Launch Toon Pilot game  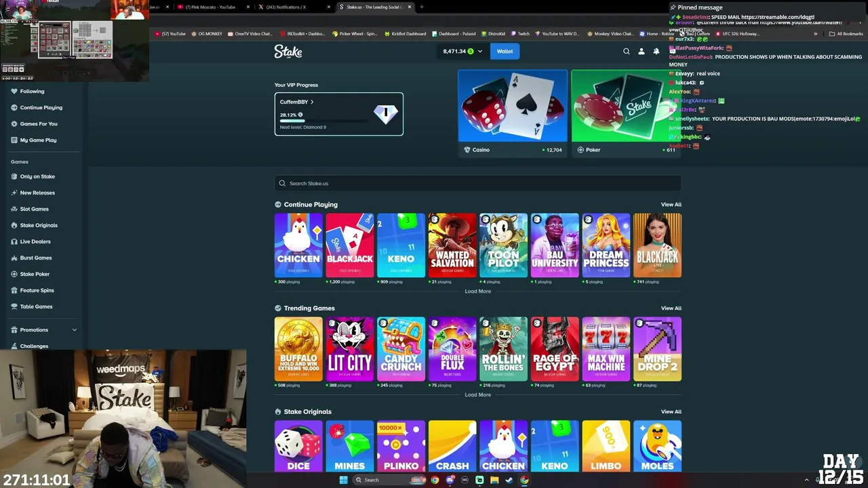504,245
